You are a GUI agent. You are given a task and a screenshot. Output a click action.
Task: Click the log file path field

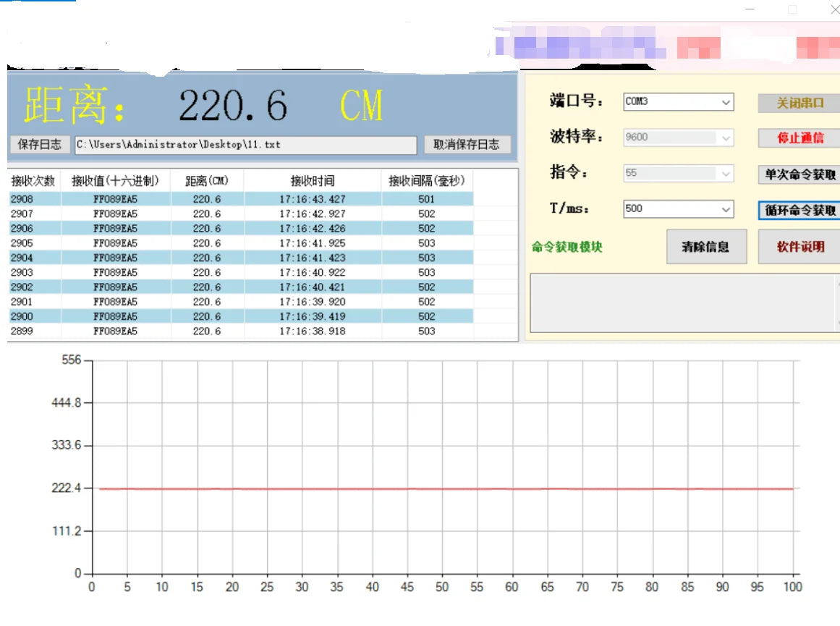245,145
